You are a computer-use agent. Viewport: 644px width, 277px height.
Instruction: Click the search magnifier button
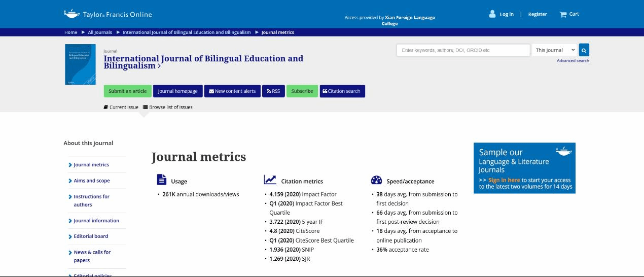click(584, 50)
